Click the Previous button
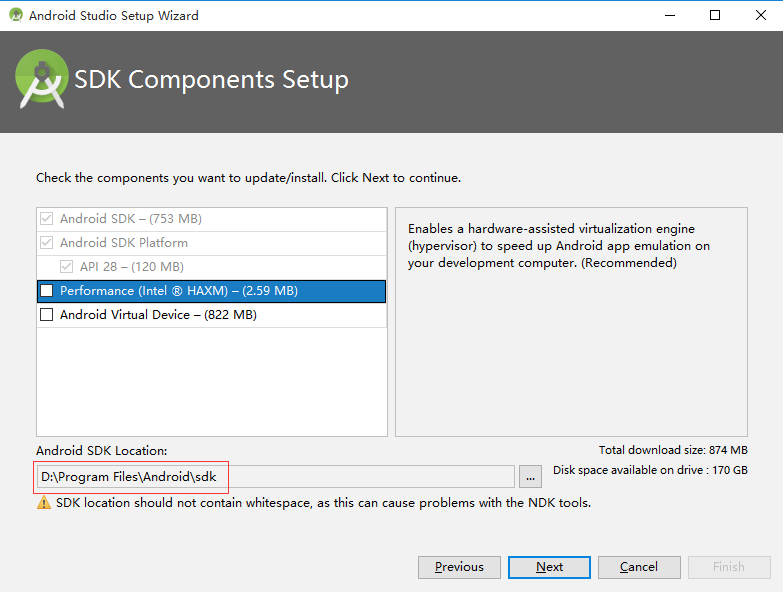Viewport: 783px width, 592px height. (x=459, y=567)
